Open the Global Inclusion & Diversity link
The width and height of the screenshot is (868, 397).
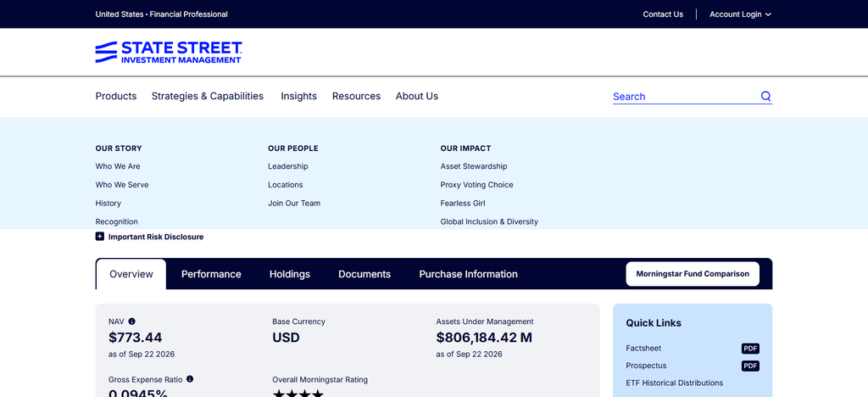click(489, 221)
